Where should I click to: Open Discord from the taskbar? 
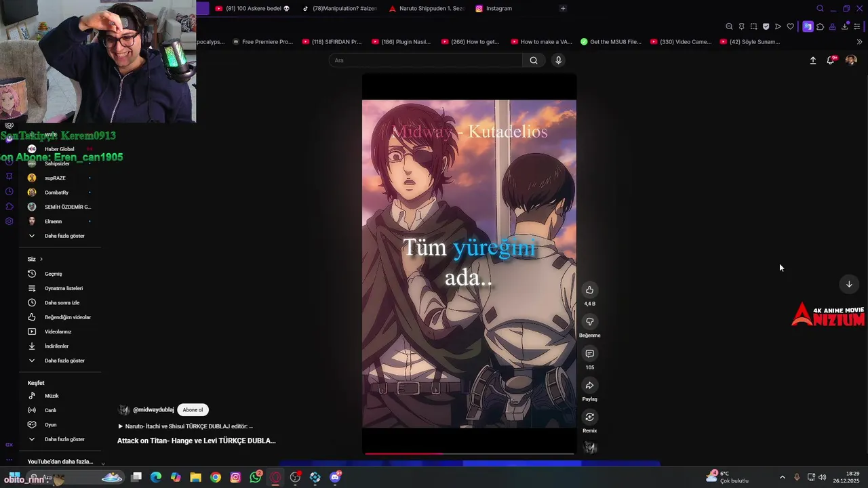point(335,477)
